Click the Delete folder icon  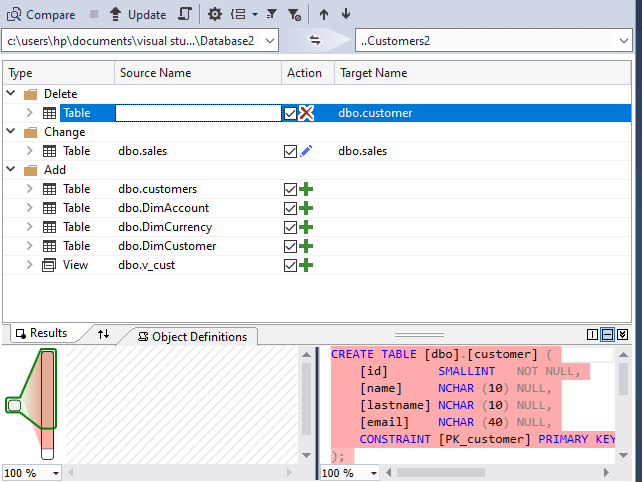pos(30,95)
